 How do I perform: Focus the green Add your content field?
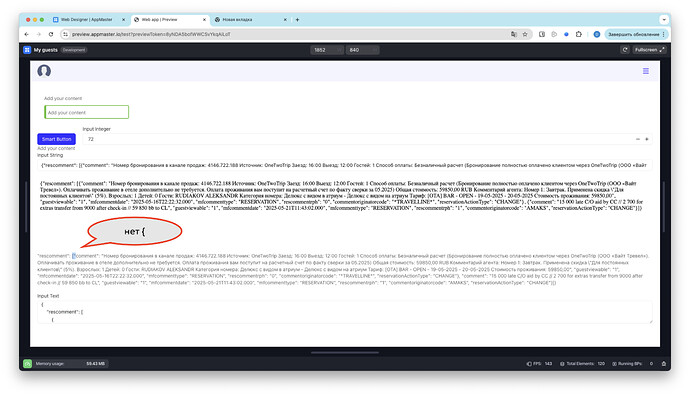86,112
